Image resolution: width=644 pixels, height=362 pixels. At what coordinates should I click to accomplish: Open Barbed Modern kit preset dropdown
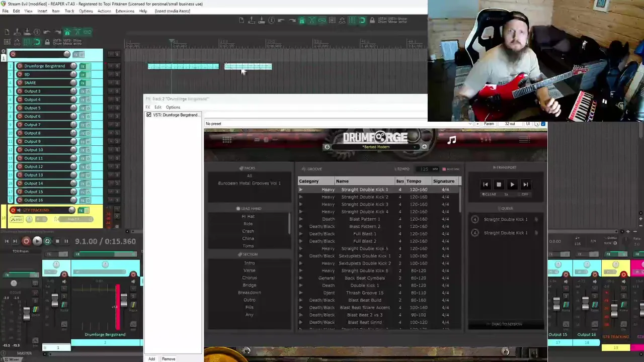(x=376, y=147)
